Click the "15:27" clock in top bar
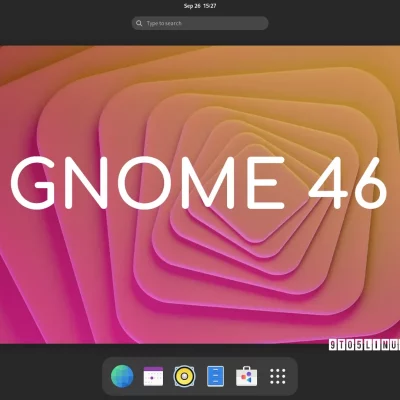 pyautogui.click(x=210, y=6)
